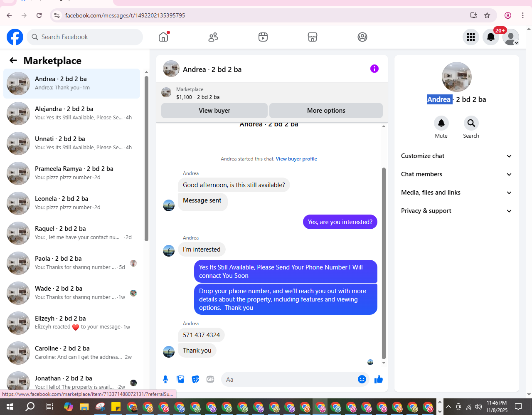Follow the View buyer profile link
This screenshot has width=532, height=415.
(x=296, y=159)
